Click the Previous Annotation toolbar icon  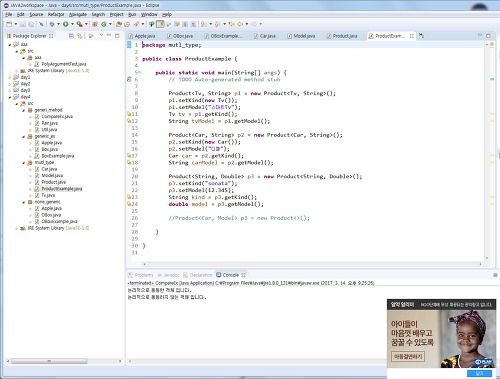coord(217,24)
